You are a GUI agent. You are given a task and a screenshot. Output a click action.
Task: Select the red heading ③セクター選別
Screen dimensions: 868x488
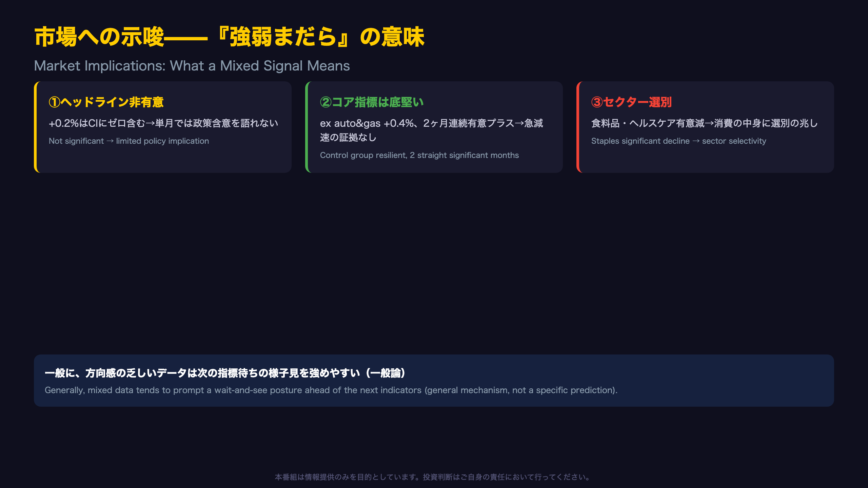tap(631, 102)
